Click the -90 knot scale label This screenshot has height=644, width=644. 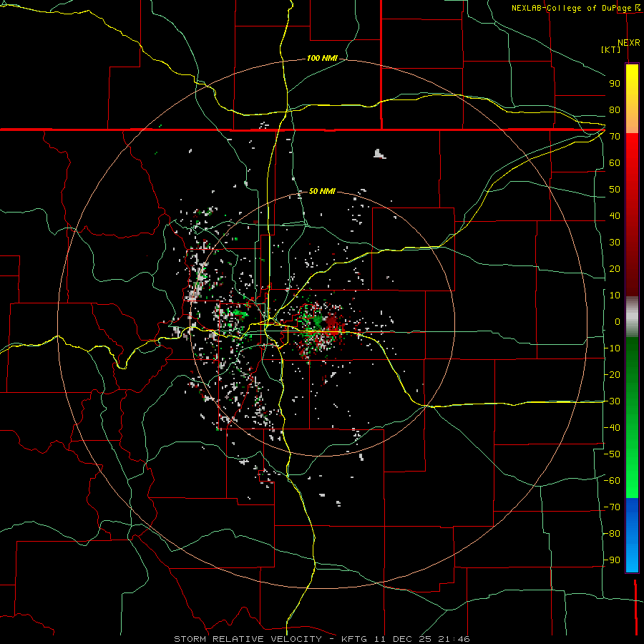[x=612, y=560]
